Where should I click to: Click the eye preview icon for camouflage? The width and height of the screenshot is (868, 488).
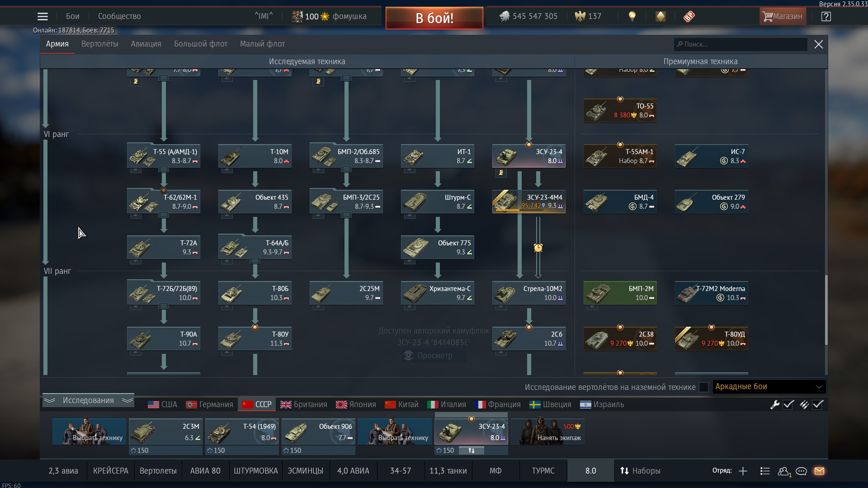pyautogui.click(x=408, y=356)
